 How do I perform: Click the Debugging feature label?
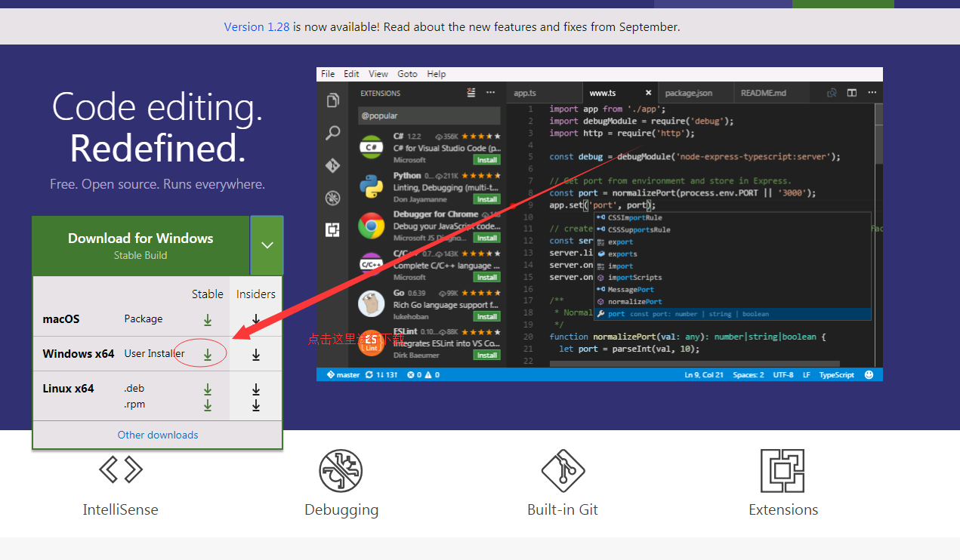pos(341,510)
